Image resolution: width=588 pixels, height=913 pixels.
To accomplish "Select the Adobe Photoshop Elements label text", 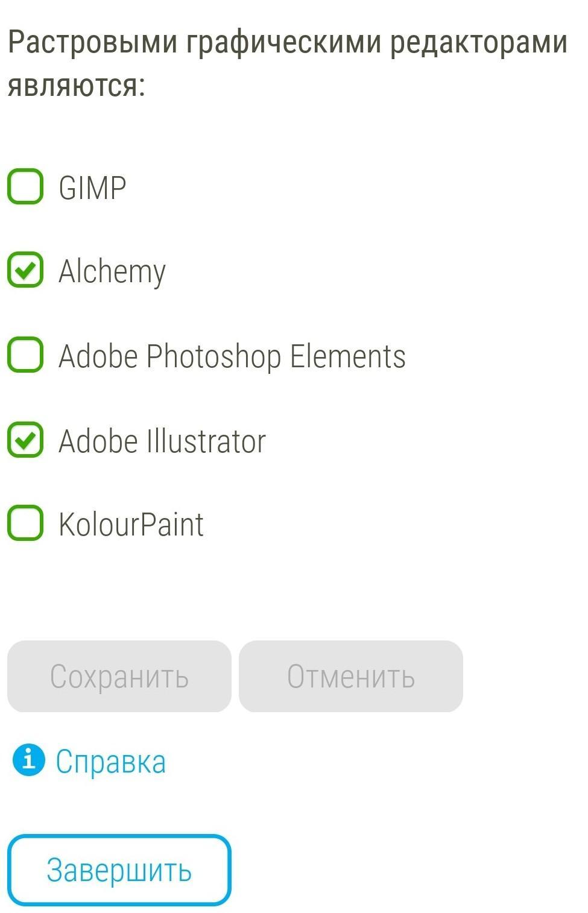I will (232, 356).
